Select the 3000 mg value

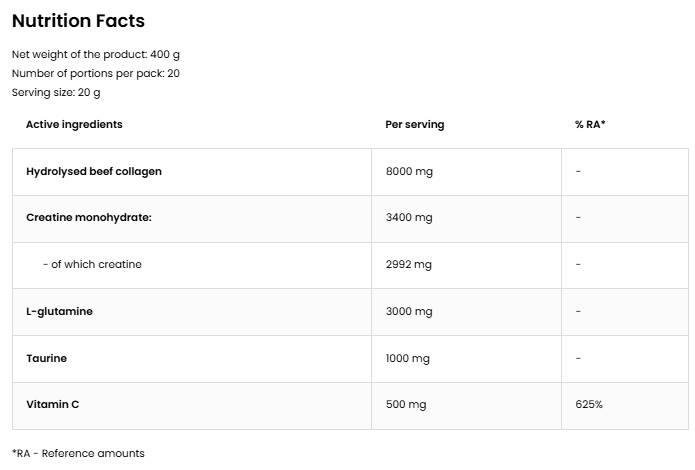(408, 311)
